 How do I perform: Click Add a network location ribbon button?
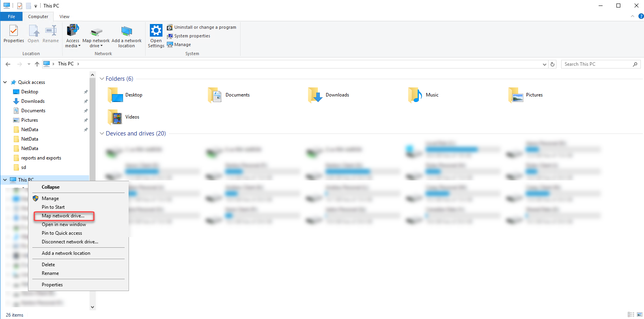(127, 36)
